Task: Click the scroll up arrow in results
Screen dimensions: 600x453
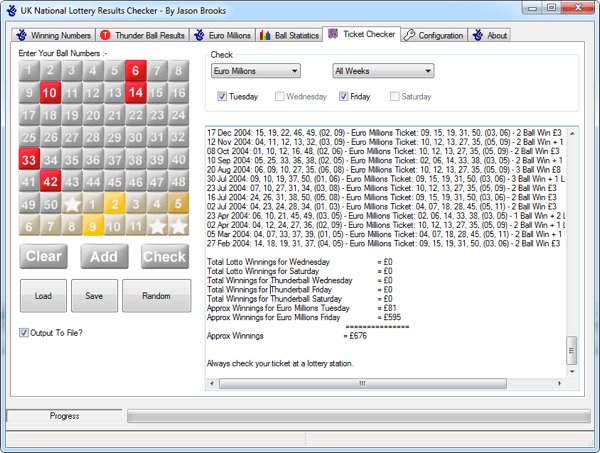Action: click(x=572, y=134)
